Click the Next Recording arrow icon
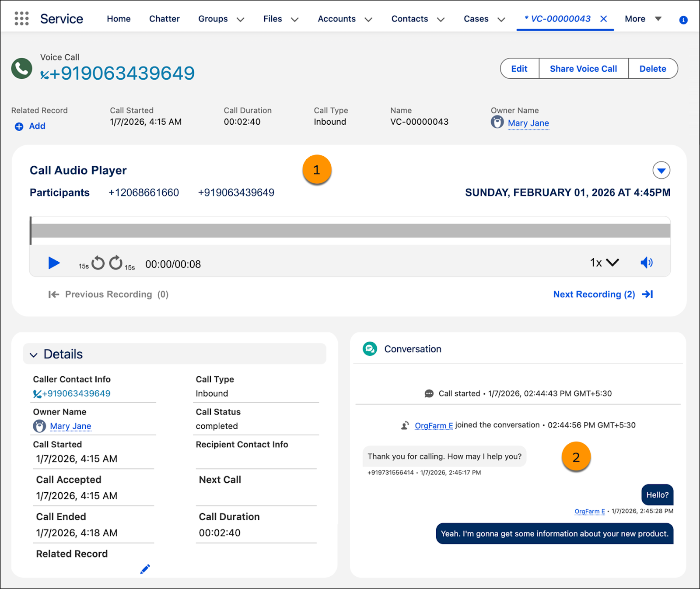Image resolution: width=700 pixels, height=589 pixels. 647,294
